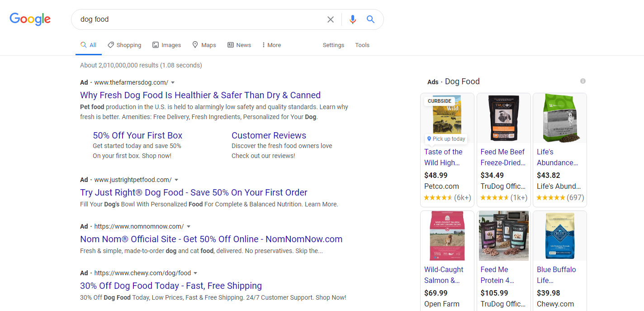Screen dimensions: 644x311
Task: Click the Chewy.com seller name
Action: click(x=555, y=304)
